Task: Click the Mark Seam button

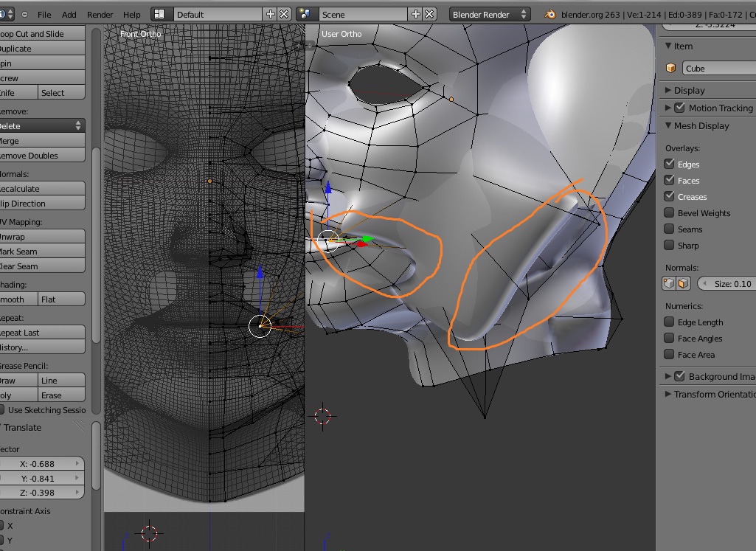Action: 41,252
